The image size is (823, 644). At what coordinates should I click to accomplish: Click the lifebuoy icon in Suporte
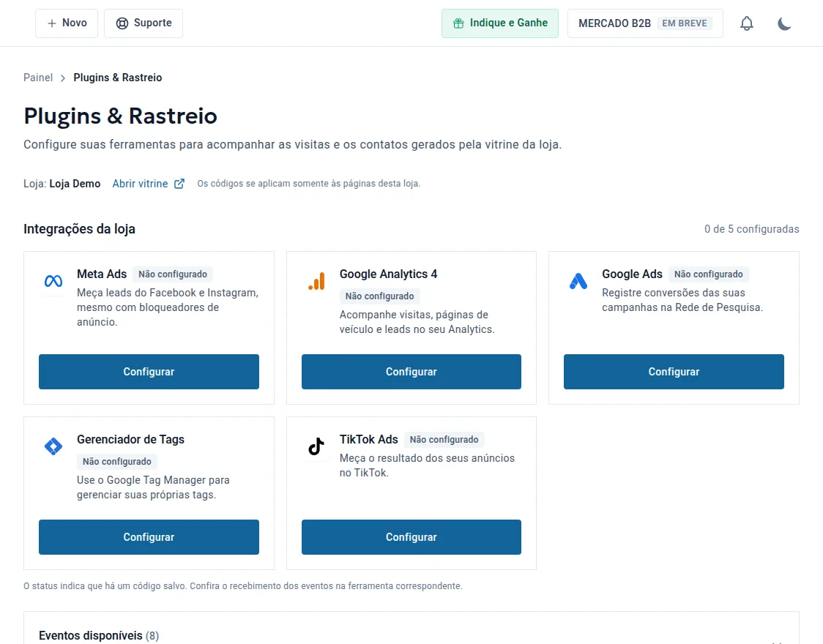122,23
